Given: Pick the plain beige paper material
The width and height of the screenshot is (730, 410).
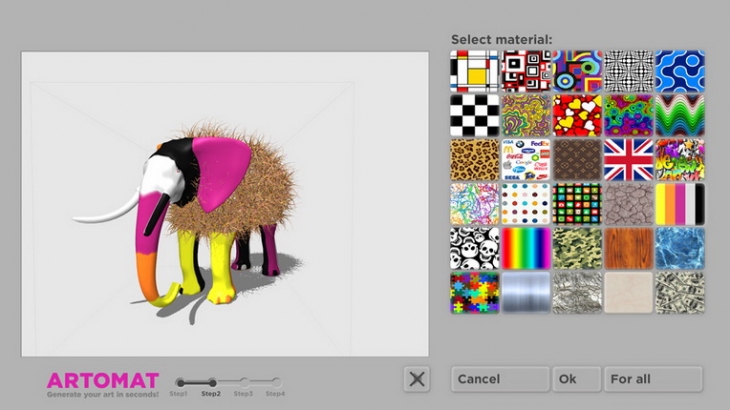Looking at the screenshot, I should (629, 293).
